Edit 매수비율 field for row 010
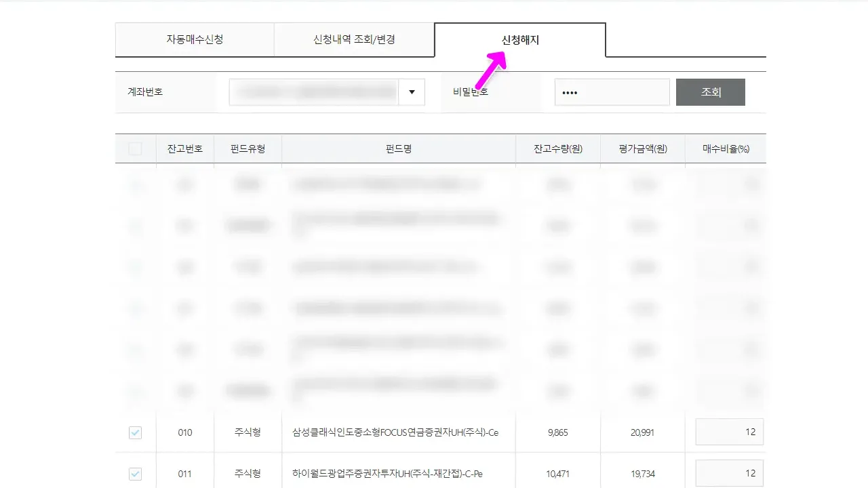868x488 pixels. (x=730, y=432)
